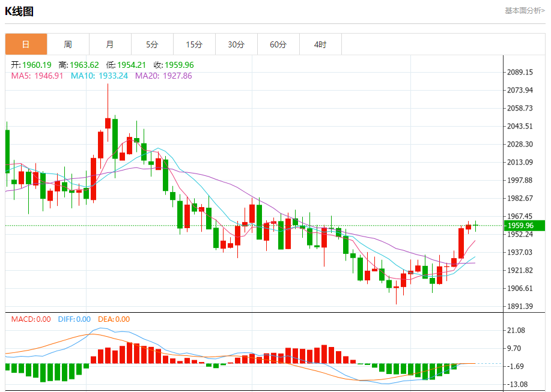Click the MA10: 1933.24 label
The image size is (551, 392).
coord(100,76)
